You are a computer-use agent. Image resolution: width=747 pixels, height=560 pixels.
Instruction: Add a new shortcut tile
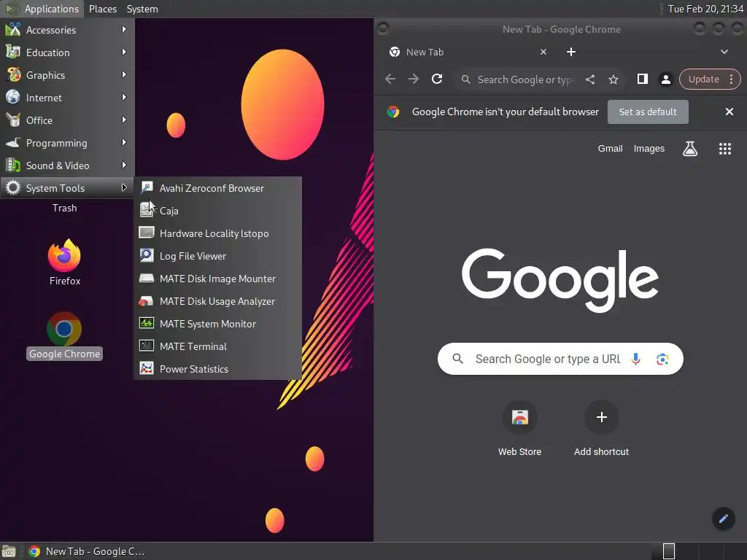[601, 429]
